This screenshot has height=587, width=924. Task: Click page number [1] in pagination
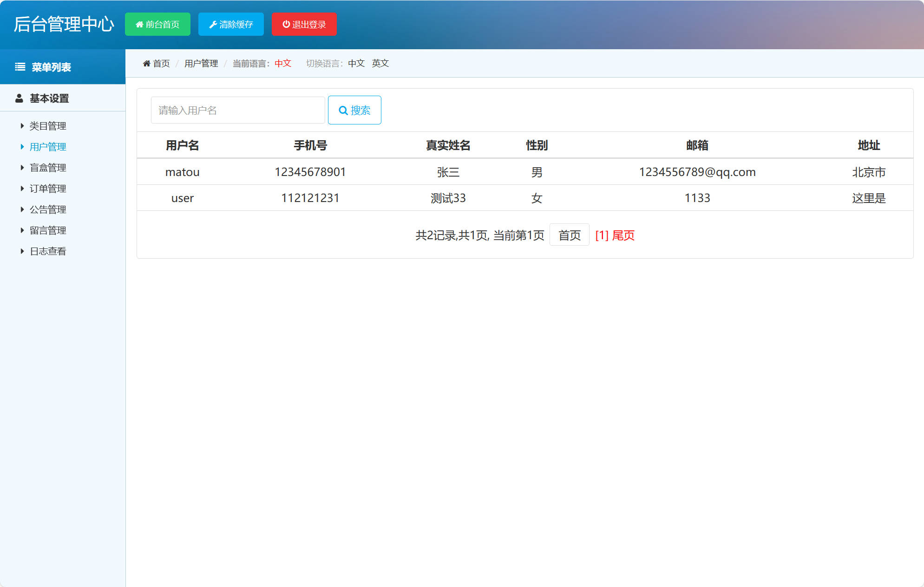tap(601, 235)
